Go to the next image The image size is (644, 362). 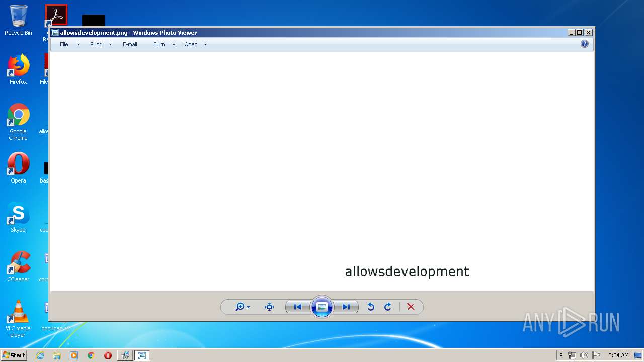point(346,307)
